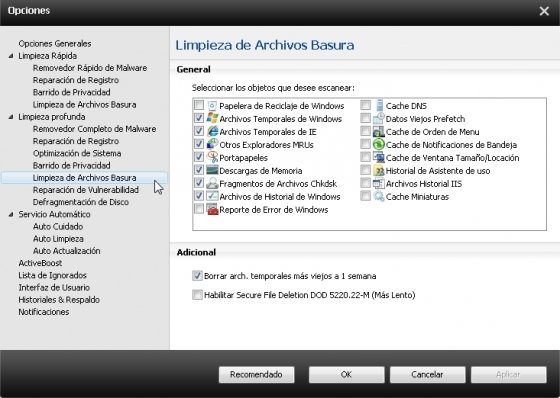Click the Cache DNS icon
This screenshot has width=560, height=398.
click(379, 105)
